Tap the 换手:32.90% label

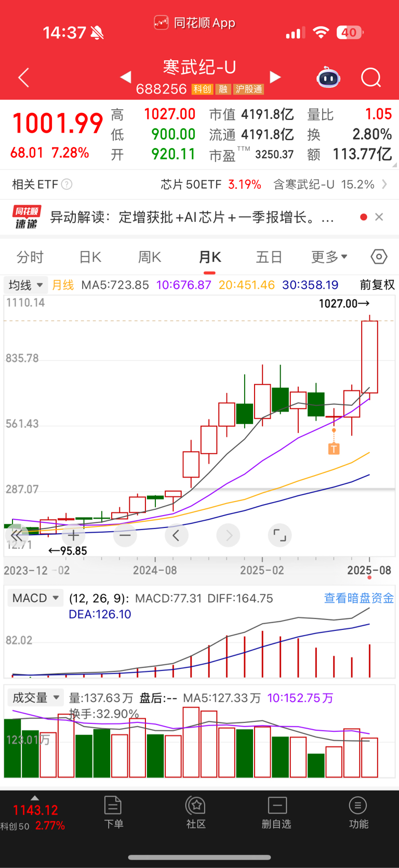[104, 714]
